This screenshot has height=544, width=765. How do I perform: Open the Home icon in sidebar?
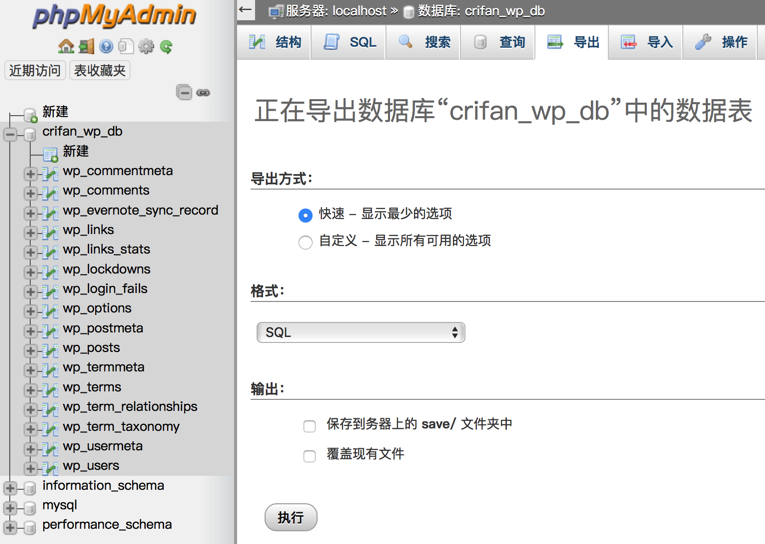point(66,46)
